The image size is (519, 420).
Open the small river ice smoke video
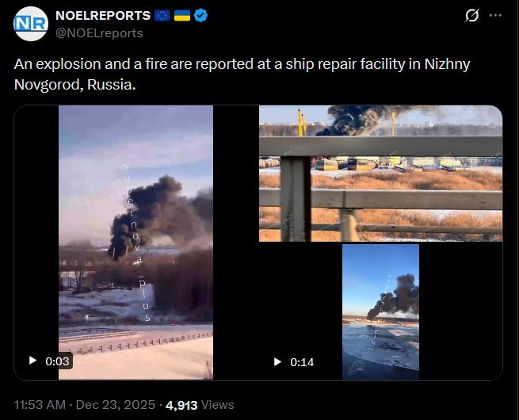pos(380,311)
